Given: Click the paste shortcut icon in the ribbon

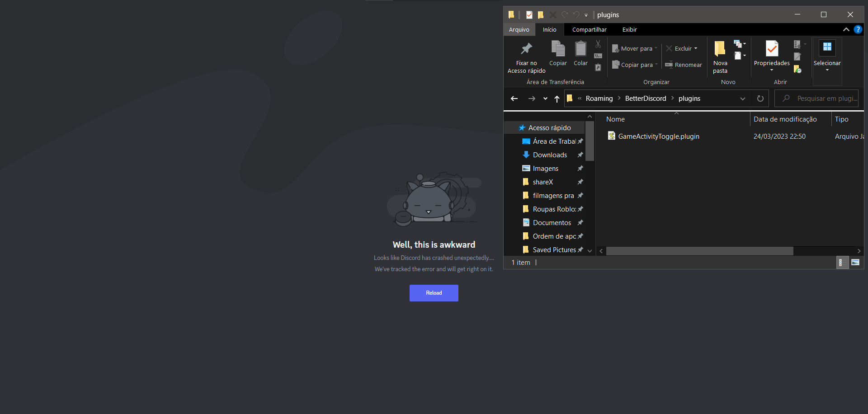Looking at the screenshot, I should pyautogui.click(x=598, y=67).
